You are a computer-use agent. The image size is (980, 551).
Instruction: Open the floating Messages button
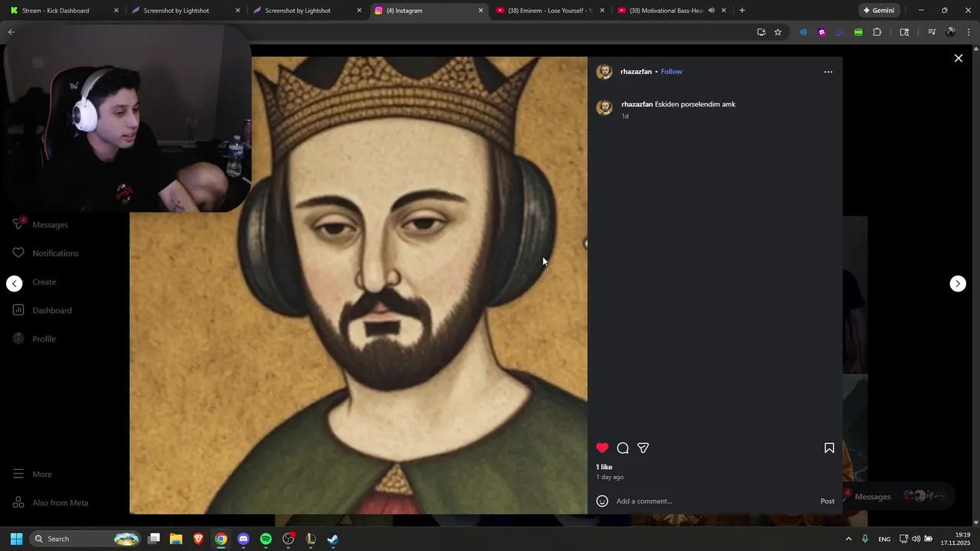point(897,497)
